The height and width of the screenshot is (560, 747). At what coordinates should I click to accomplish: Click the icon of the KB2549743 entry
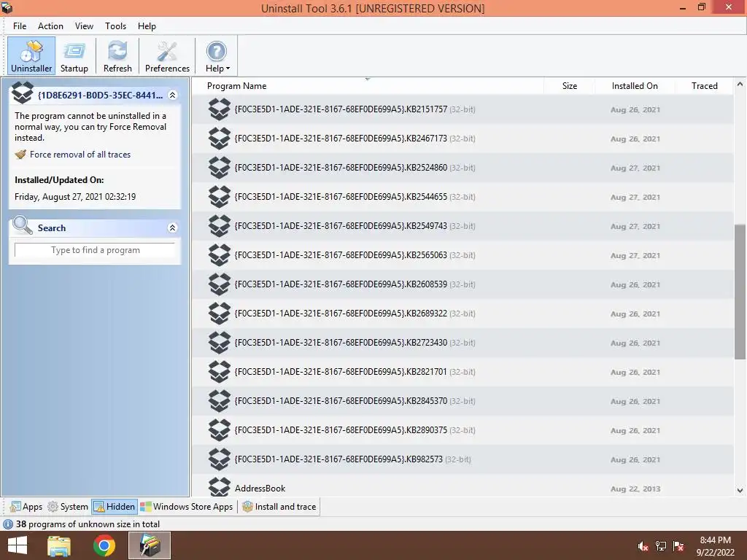[x=220, y=226]
